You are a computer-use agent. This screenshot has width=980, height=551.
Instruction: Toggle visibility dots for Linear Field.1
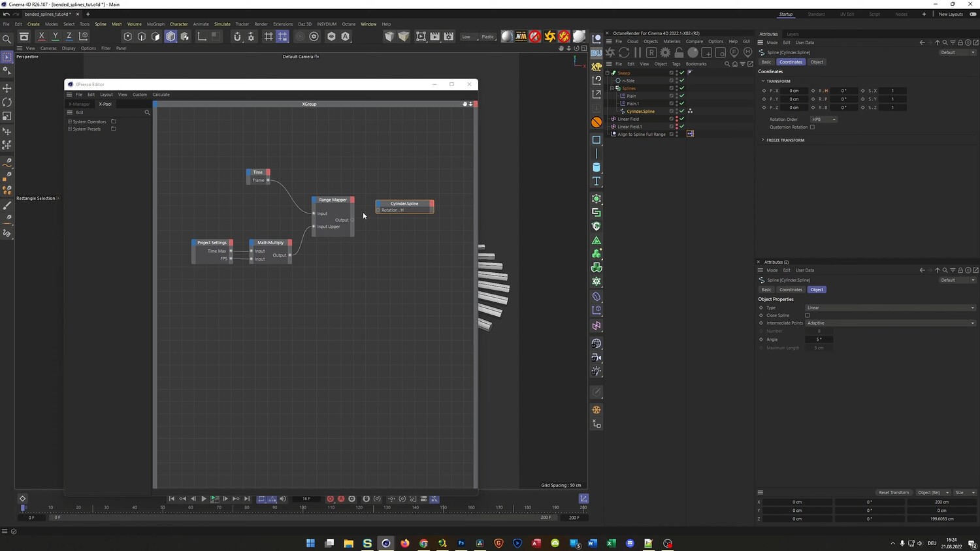click(x=677, y=127)
